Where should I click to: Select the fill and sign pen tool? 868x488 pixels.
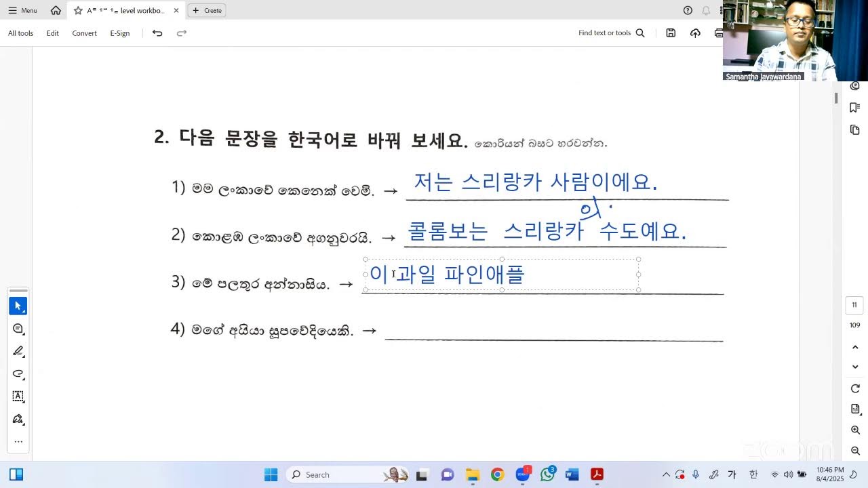pos(18,419)
